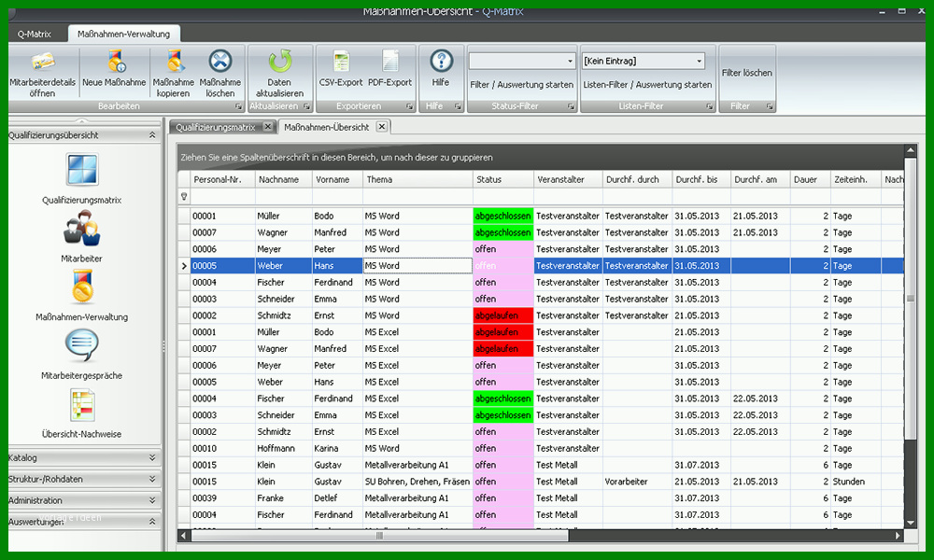Viewport: 934px width, 560px height.
Task: Toggle the Auswertungen section chevron
Action: (x=152, y=522)
